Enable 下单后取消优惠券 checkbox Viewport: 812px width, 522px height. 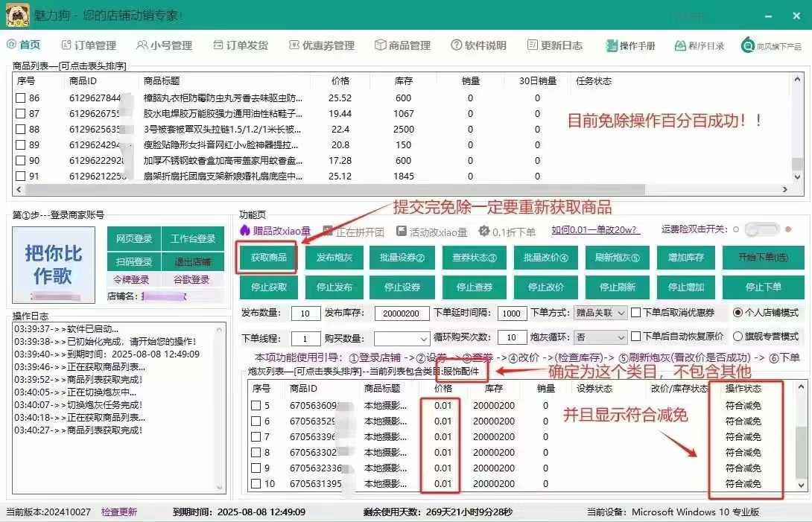click(x=636, y=312)
